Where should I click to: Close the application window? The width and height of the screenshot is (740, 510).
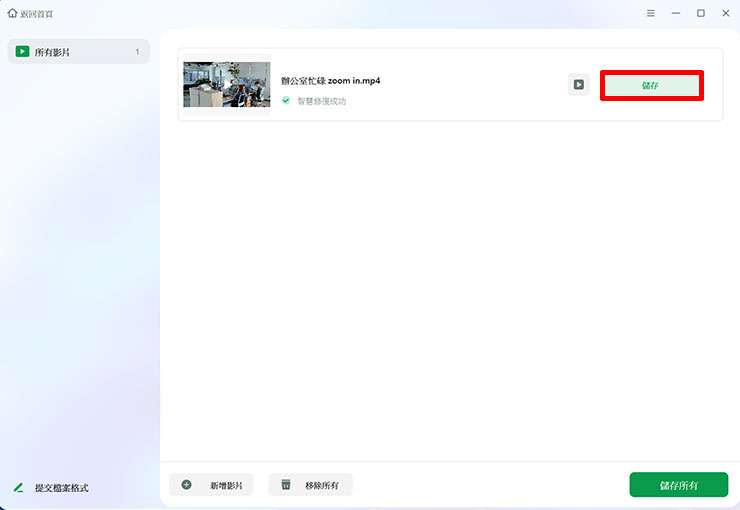(726, 13)
